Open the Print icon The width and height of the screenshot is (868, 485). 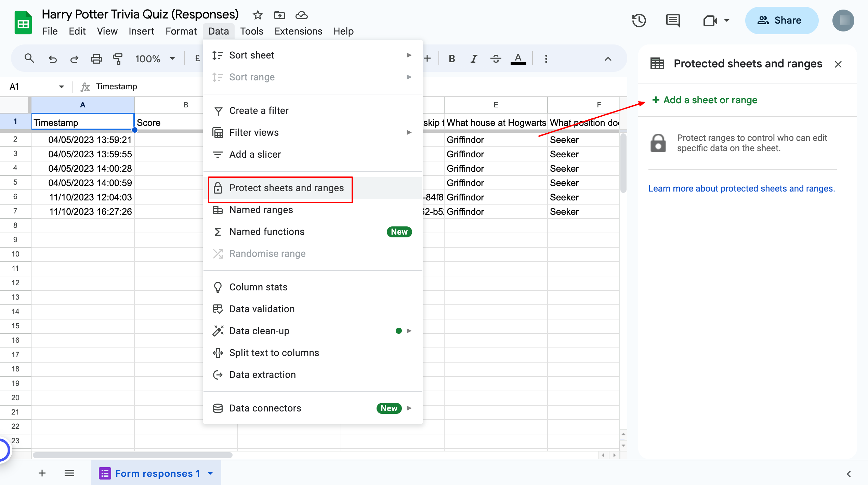pos(96,58)
